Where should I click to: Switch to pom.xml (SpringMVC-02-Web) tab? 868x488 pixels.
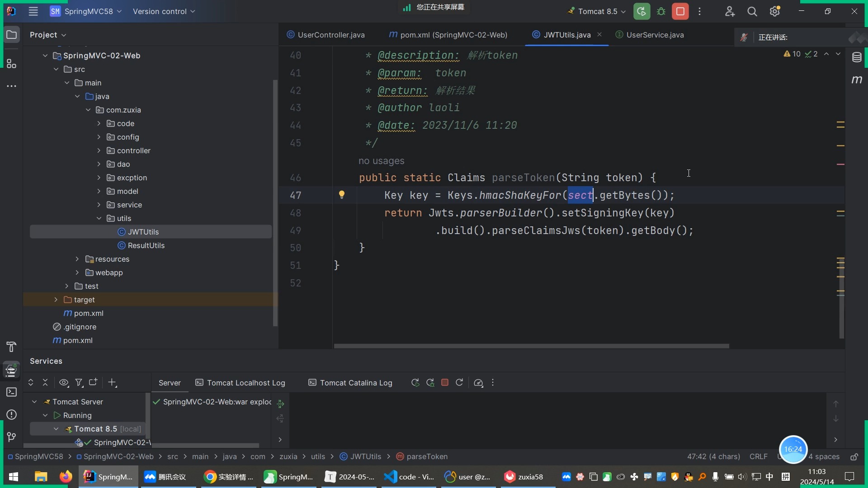448,35
